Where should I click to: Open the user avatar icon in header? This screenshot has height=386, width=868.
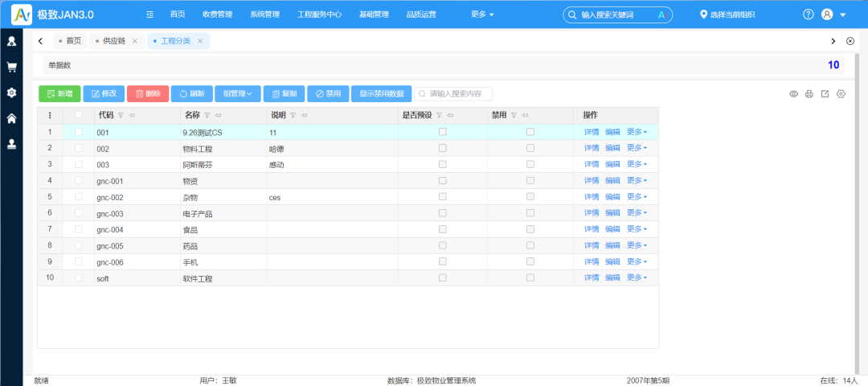827,14
